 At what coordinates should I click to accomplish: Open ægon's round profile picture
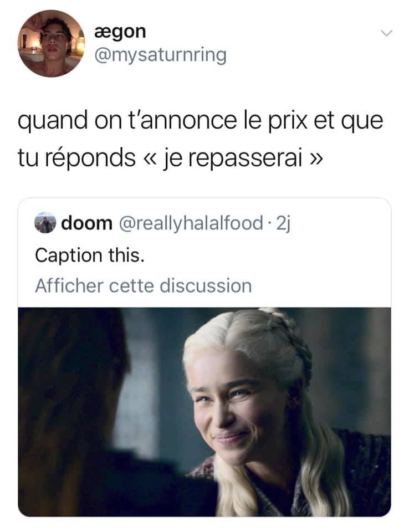point(51,43)
